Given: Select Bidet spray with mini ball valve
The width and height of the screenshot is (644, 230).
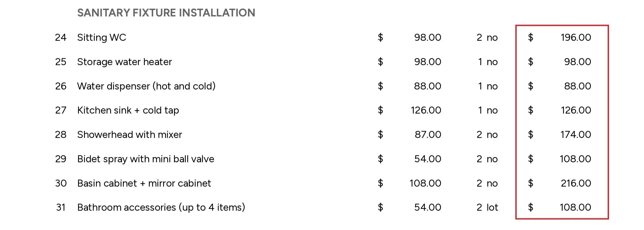Looking at the screenshot, I should 146,159.
